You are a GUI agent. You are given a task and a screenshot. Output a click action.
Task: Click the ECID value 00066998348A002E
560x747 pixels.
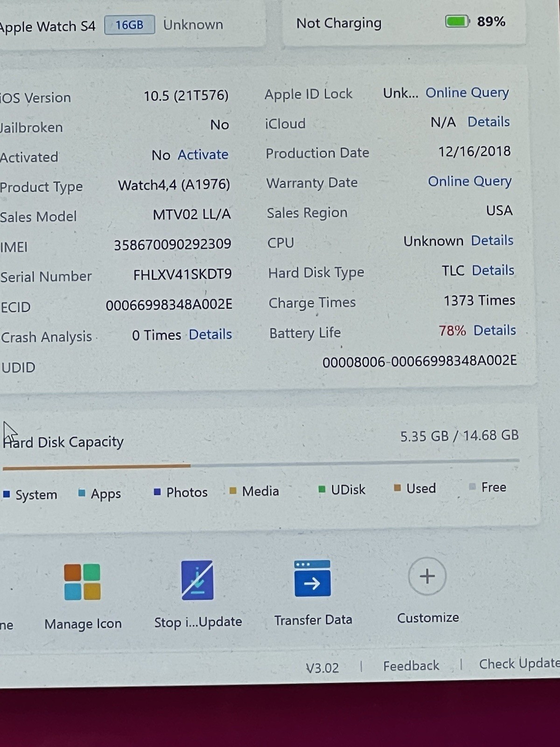pyautogui.click(x=169, y=305)
